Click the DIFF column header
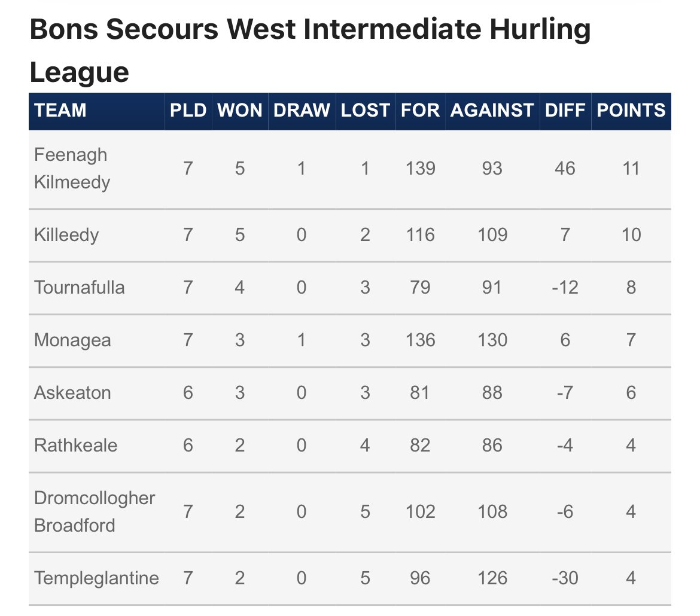The width and height of the screenshot is (700, 616). [x=565, y=111]
